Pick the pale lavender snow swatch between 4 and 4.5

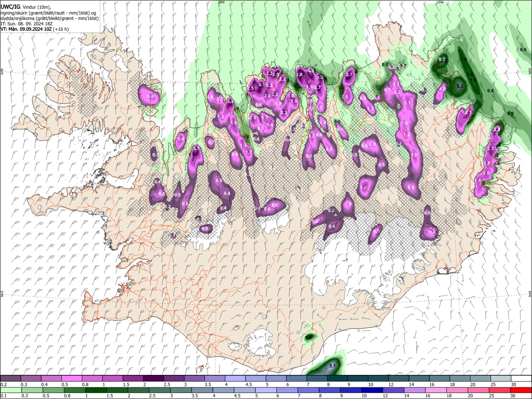(x=235, y=379)
